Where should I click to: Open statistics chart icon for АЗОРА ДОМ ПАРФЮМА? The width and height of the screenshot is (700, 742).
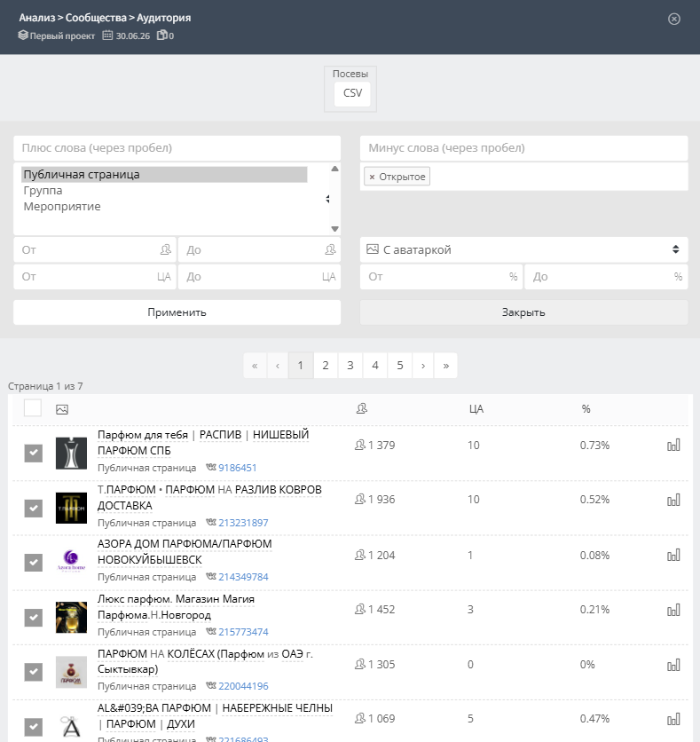tap(673, 555)
